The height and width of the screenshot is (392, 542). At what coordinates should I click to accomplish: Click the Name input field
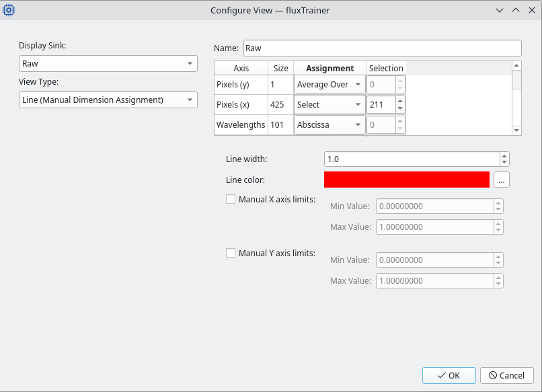tap(383, 48)
